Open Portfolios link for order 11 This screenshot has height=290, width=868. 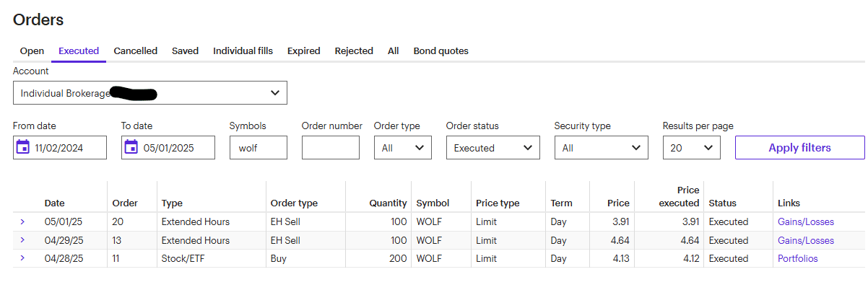coord(797,258)
